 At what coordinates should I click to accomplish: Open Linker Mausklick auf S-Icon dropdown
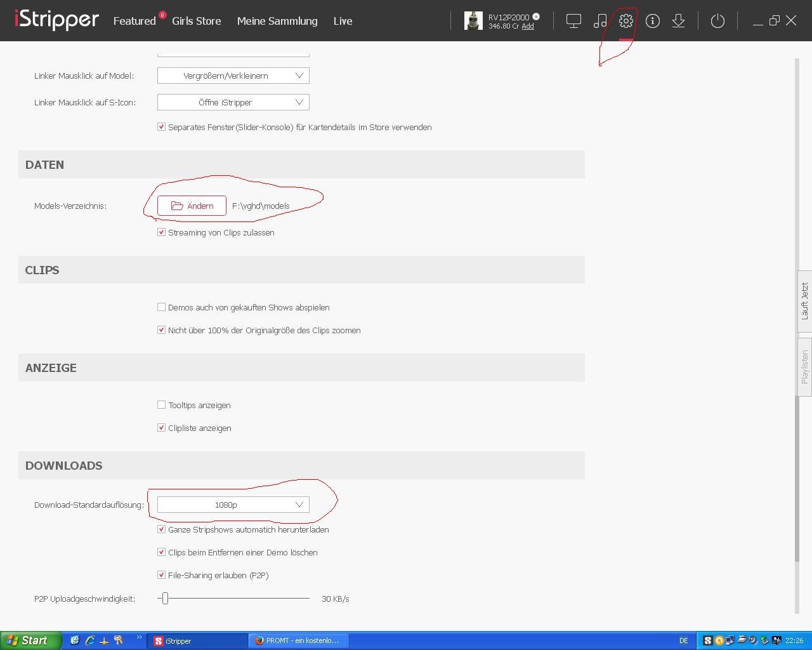point(233,102)
